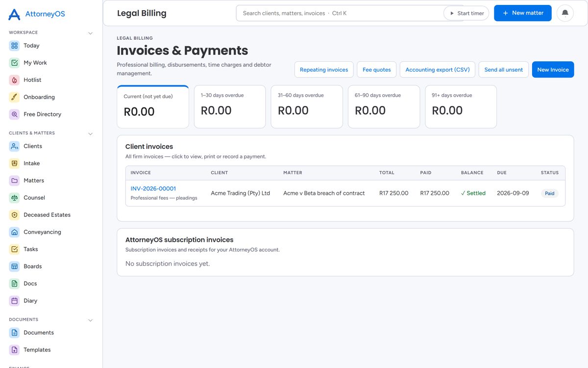Click the CLIENT column header

click(x=220, y=173)
